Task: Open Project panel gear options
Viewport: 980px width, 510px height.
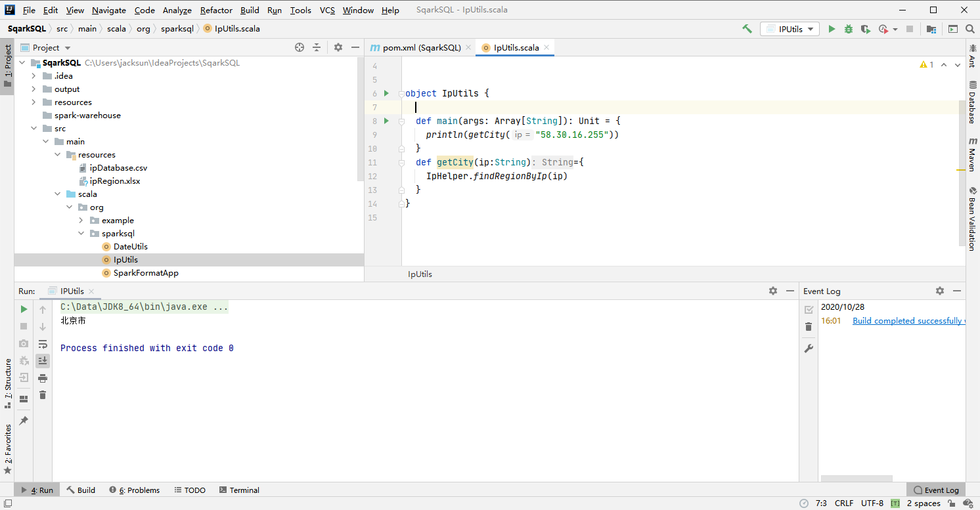Action: pyautogui.click(x=338, y=47)
